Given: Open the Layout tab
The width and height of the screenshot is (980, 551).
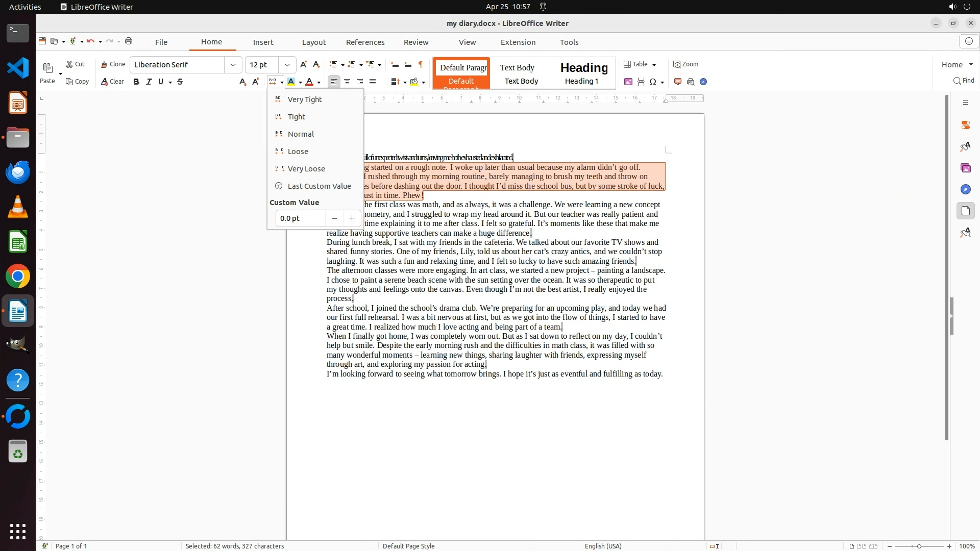Looking at the screenshot, I should tap(313, 42).
